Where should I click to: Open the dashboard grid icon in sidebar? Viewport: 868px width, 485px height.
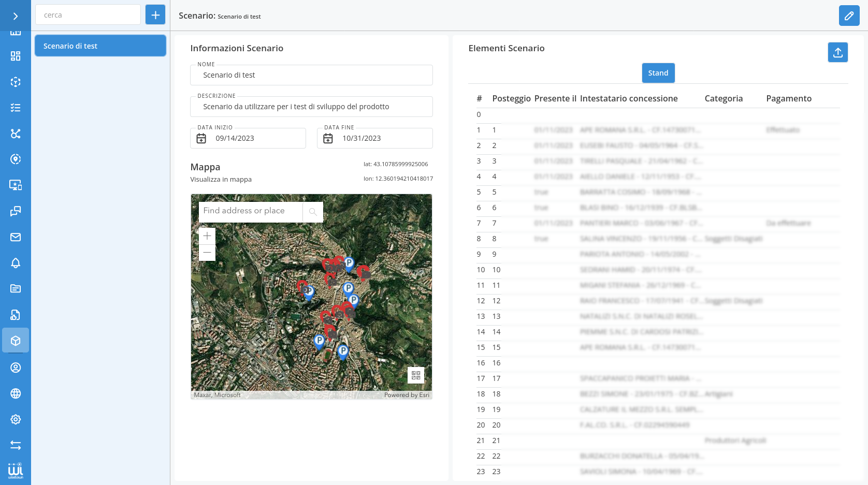click(x=16, y=56)
